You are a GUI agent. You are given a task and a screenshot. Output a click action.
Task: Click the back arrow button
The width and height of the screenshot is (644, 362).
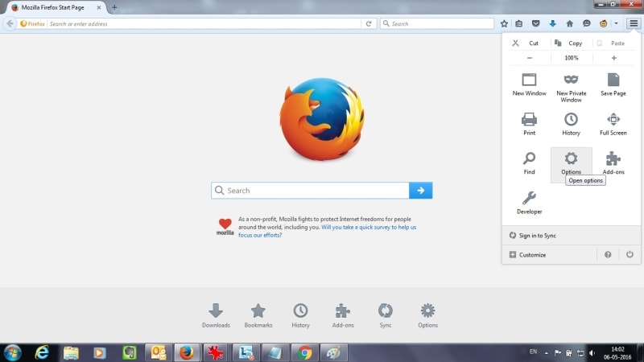pyautogui.click(x=10, y=24)
